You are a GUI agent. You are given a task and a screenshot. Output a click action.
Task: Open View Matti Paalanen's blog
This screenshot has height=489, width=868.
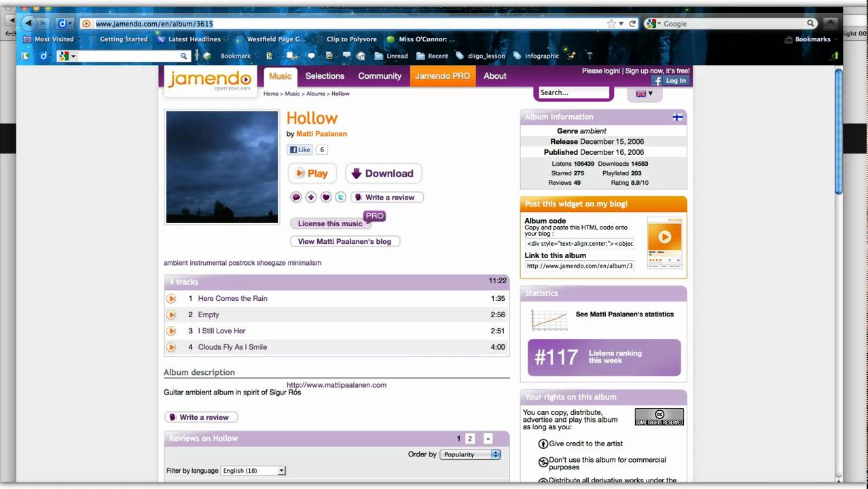tap(345, 241)
